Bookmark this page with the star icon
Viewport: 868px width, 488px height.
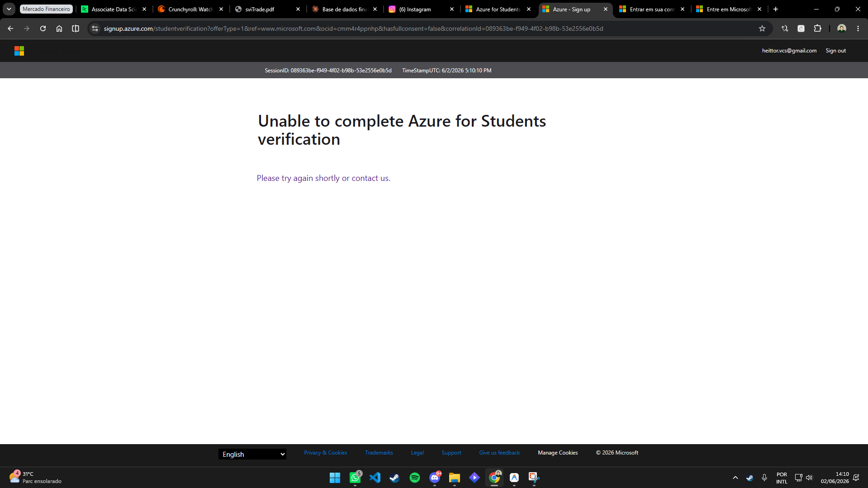point(762,28)
